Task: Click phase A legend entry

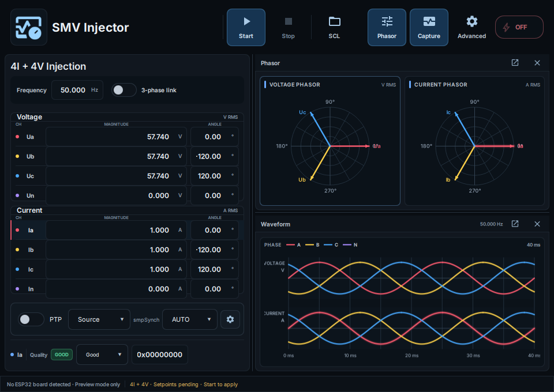Action: [294, 245]
